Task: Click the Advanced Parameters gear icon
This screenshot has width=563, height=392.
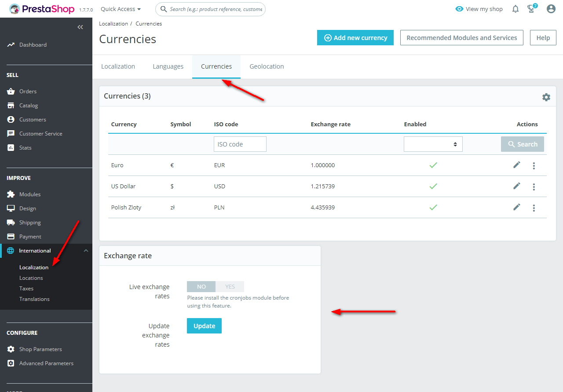Action: (x=11, y=363)
